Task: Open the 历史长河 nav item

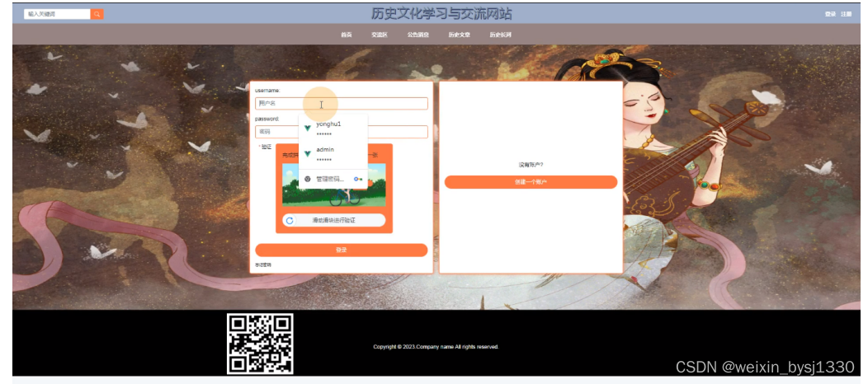Action: [x=501, y=35]
